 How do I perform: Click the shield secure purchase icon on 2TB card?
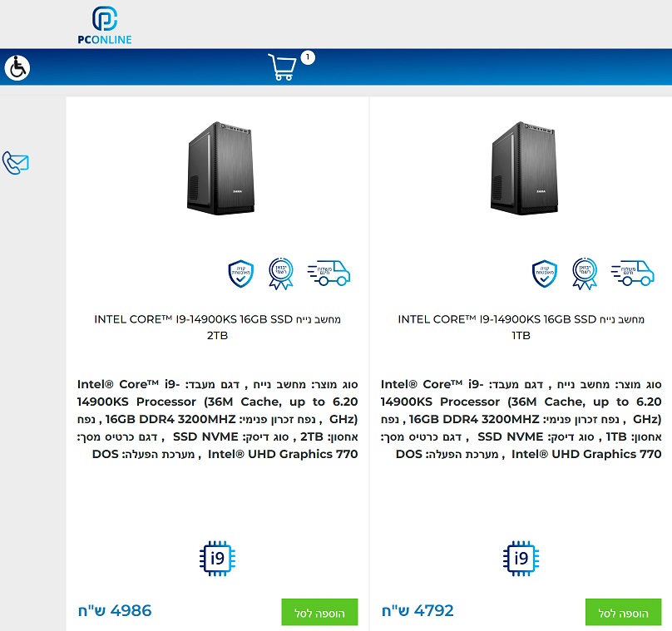[x=241, y=274]
